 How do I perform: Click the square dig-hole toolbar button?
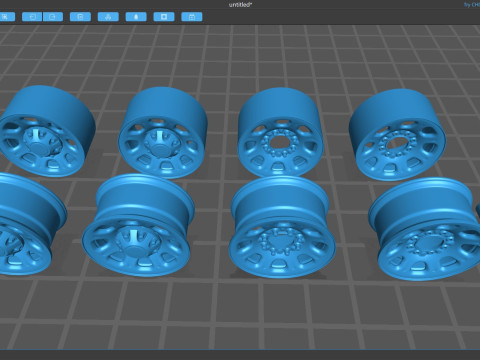click(x=164, y=17)
